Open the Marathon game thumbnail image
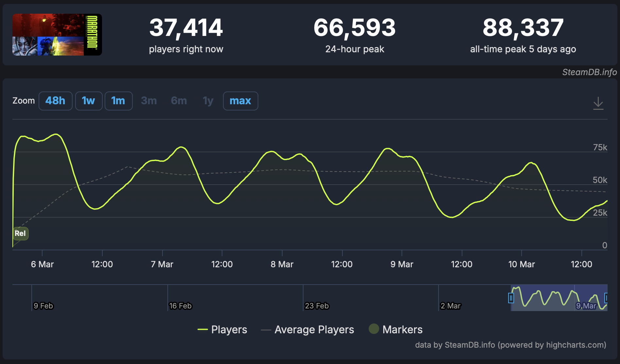The image size is (620, 364). point(57,35)
